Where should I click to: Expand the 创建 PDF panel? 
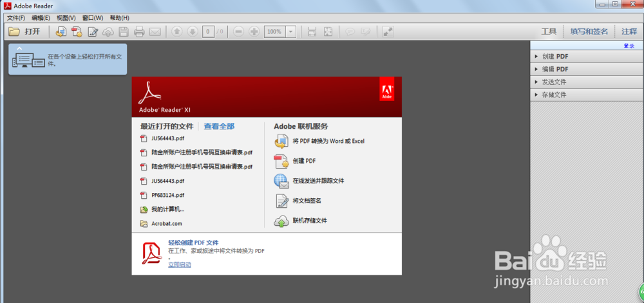(587, 57)
